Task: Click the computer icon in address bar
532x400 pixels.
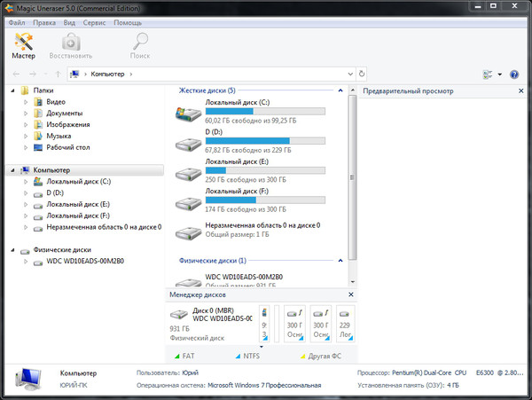Action: (74, 74)
